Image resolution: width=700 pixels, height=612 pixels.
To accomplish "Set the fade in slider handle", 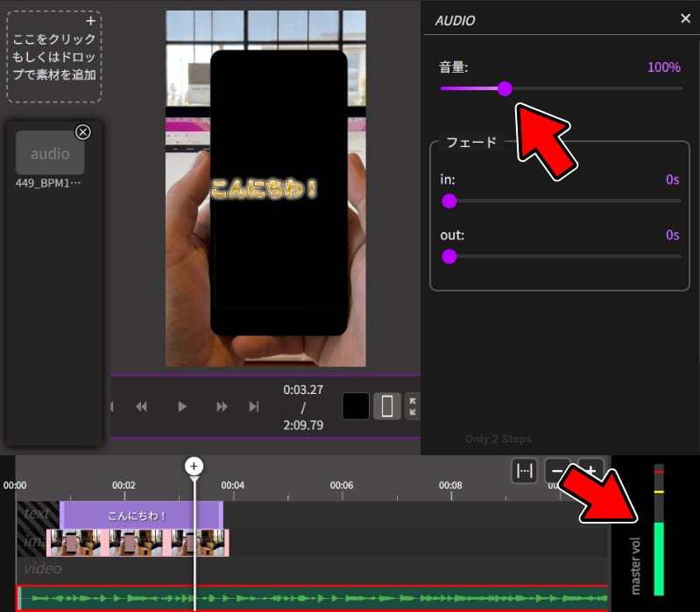I will coord(449,201).
